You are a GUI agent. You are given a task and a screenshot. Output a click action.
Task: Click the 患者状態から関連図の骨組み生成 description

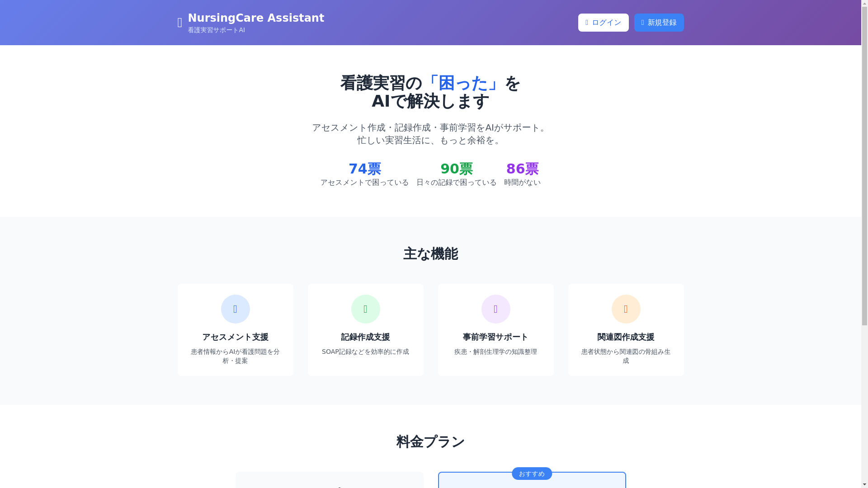click(626, 356)
